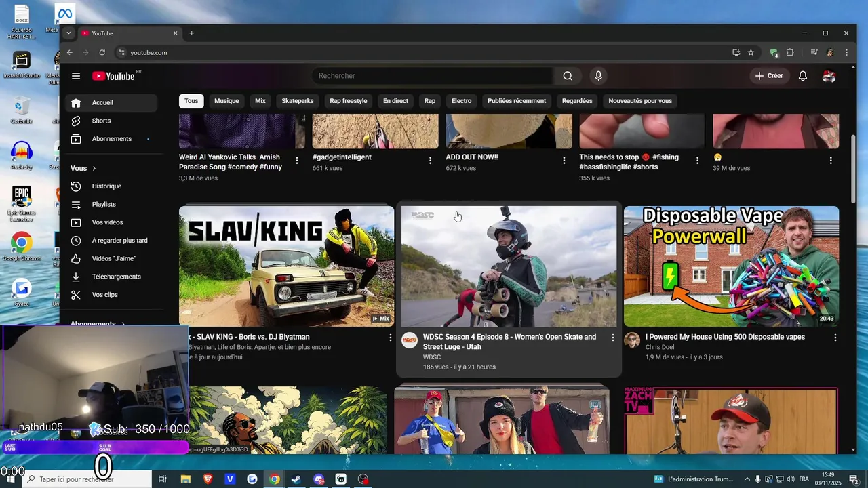Select the Tous filter chip
The height and width of the screenshot is (488, 868).
tap(191, 101)
